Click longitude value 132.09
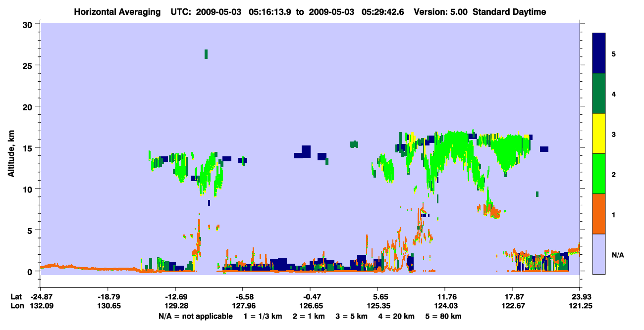644x330 pixels. (x=41, y=306)
